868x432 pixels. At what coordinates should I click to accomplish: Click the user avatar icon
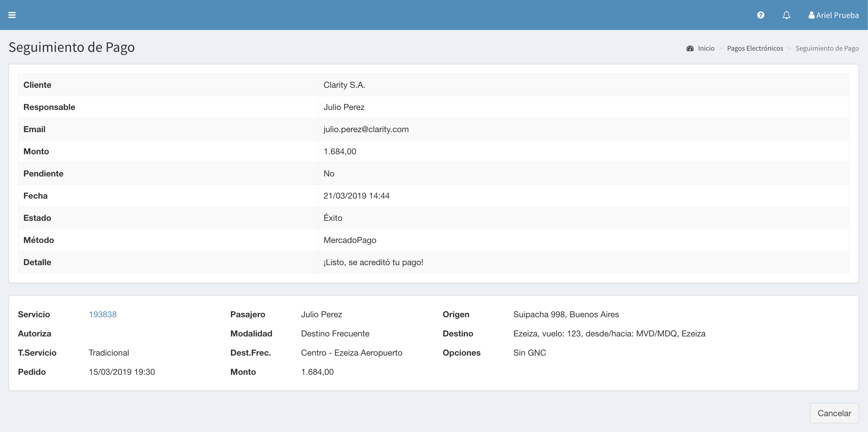click(811, 15)
